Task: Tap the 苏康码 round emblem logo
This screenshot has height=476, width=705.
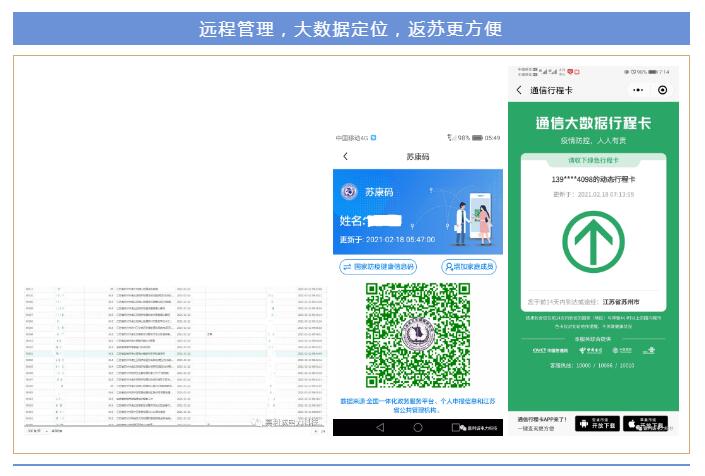Action: point(349,192)
